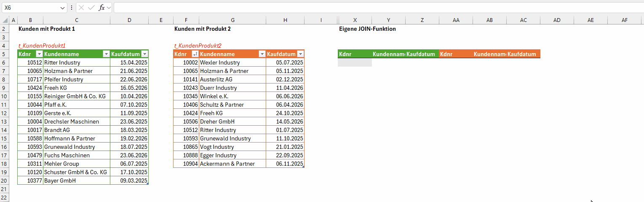Open green Kundenname filter dropdown

106,54
